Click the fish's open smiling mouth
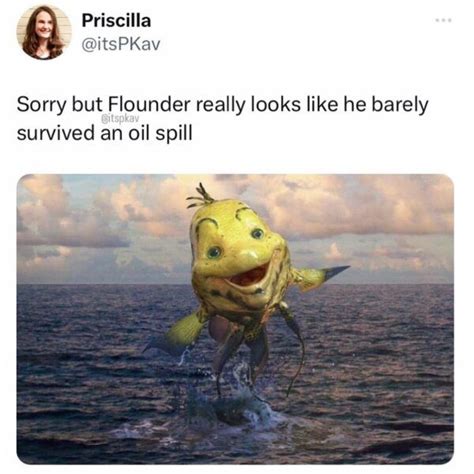Image resolution: width=474 pixels, height=474 pixels. click(x=248, y=277)
